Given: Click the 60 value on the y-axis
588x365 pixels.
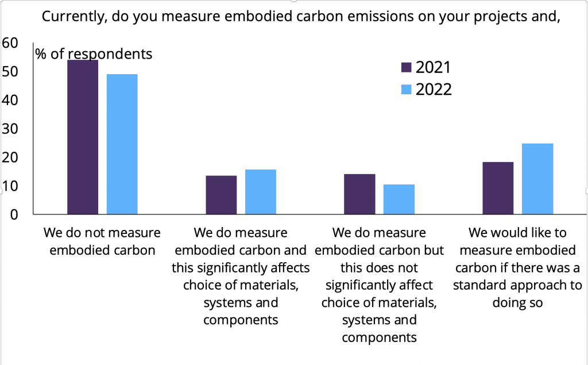Looking at the screenshot, I should [x=10, y=43].
